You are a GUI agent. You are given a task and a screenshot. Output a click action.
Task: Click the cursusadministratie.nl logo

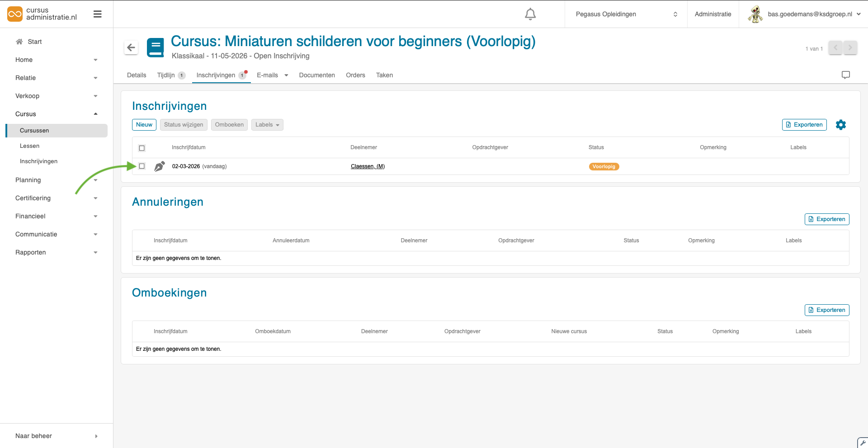click(42, 14)
